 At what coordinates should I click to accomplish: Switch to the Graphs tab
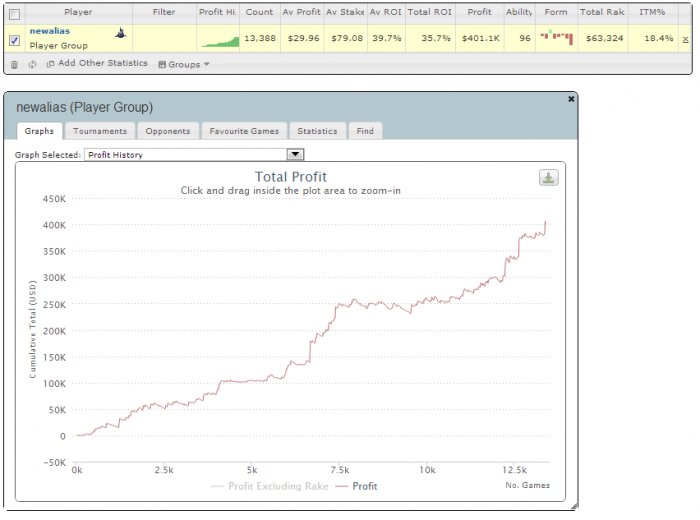coord(39,131)
